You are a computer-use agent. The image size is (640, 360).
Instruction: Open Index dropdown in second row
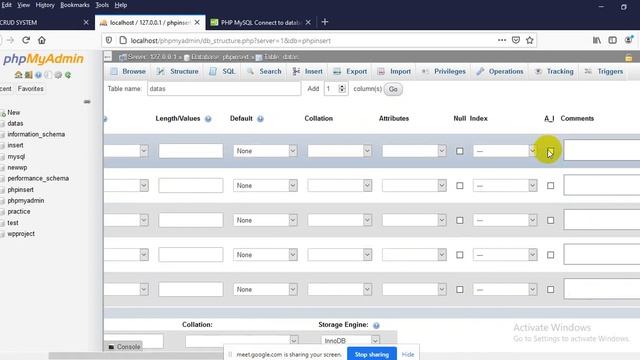[x=505, y=186]
